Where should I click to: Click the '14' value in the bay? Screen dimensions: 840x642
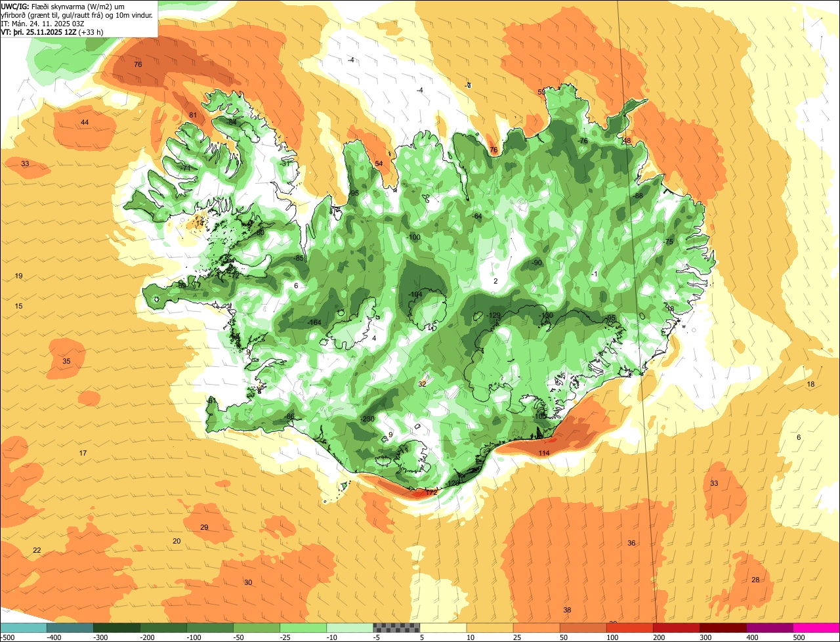(200, 224)
